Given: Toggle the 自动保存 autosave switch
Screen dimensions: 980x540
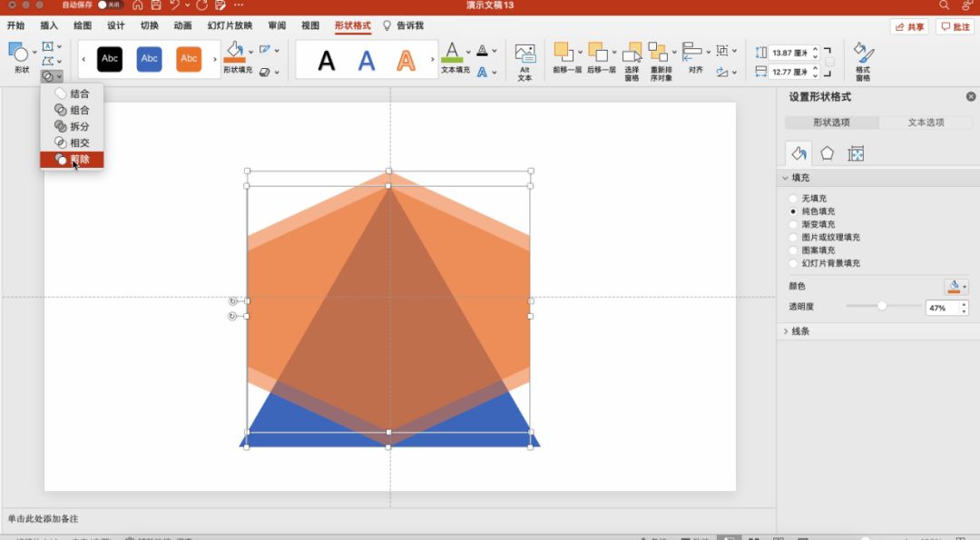Looking at the screenshot, I should tap(110, 5).
